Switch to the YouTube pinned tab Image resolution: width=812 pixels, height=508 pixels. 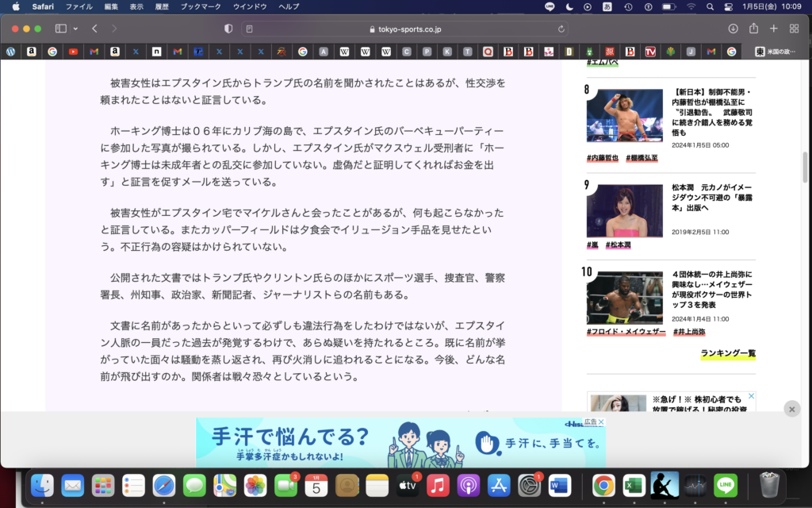73,52
